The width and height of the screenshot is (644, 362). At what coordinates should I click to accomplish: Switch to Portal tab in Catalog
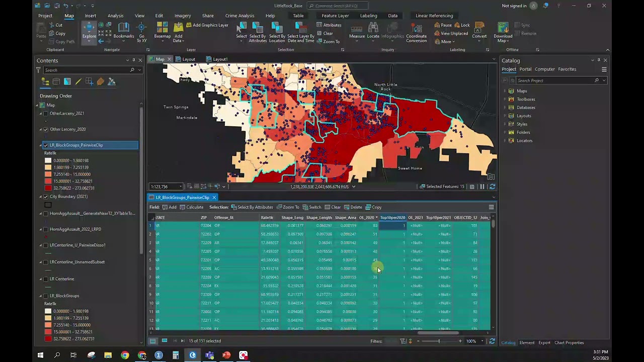pos(525,69)
